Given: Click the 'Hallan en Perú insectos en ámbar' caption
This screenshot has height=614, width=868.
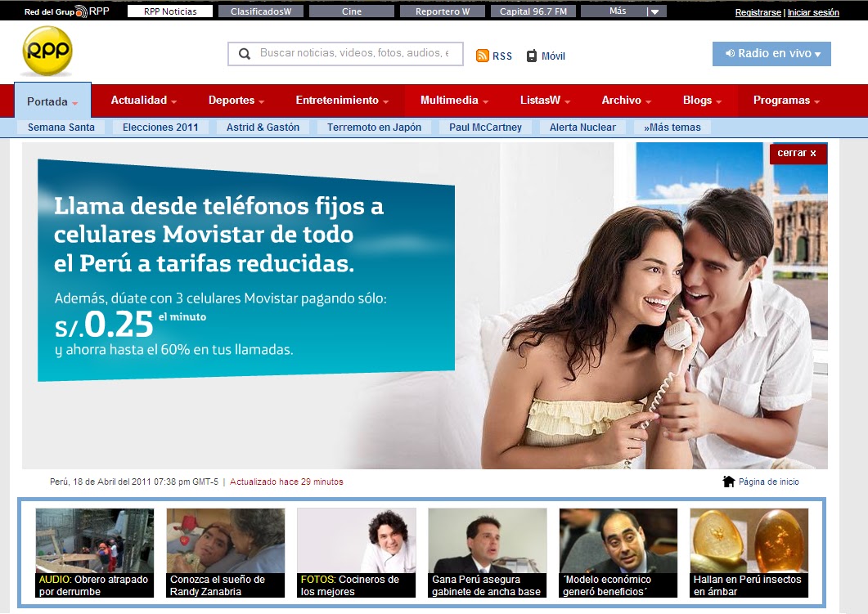Looking at the screenshot, I should [749, 585].
